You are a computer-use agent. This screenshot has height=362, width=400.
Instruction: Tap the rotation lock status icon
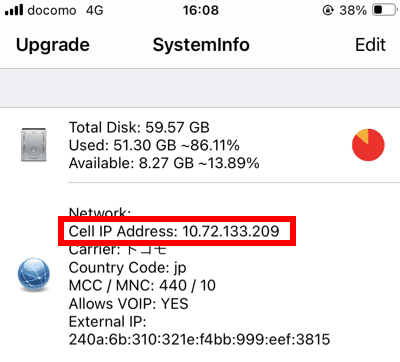point(328,10)
